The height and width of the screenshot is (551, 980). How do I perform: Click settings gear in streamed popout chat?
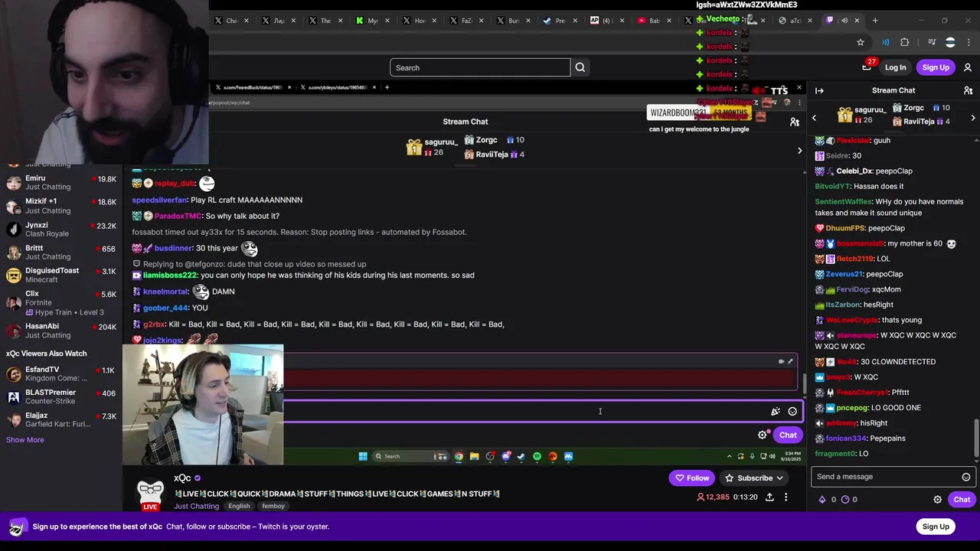(x=763, y=435)
